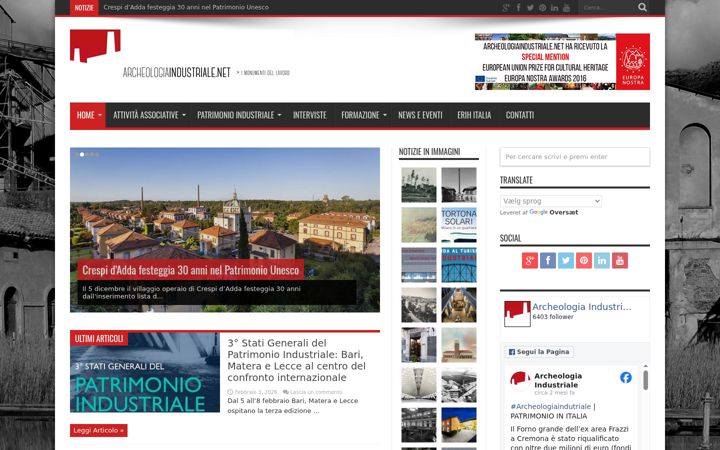Click the search magnifier icon in top bar

point(642,7)
